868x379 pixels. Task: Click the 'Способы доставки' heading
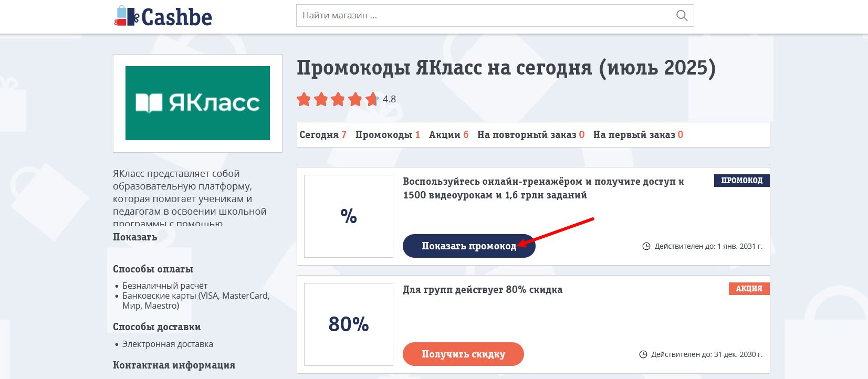coord(156,327)
